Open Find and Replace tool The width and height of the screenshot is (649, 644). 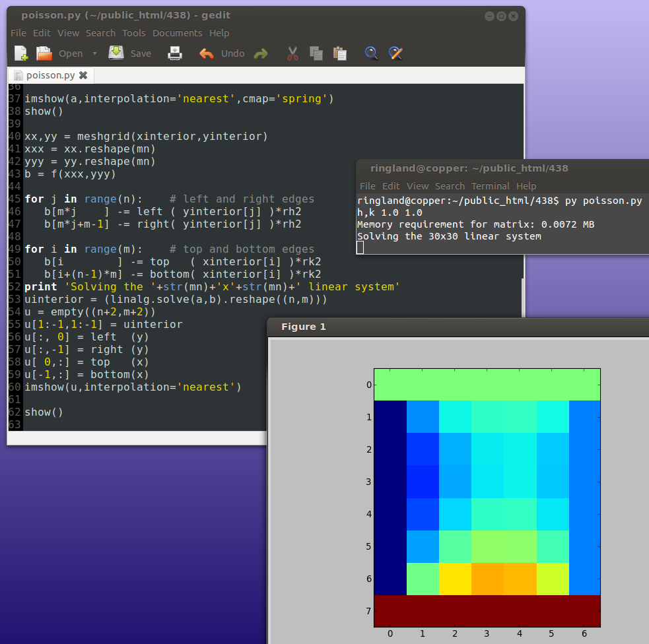pos(395,53)
